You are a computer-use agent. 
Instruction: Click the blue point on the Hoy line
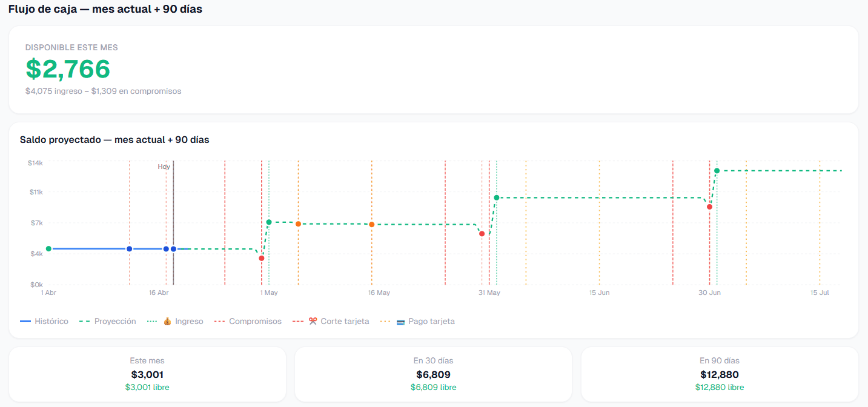[173, 249]
